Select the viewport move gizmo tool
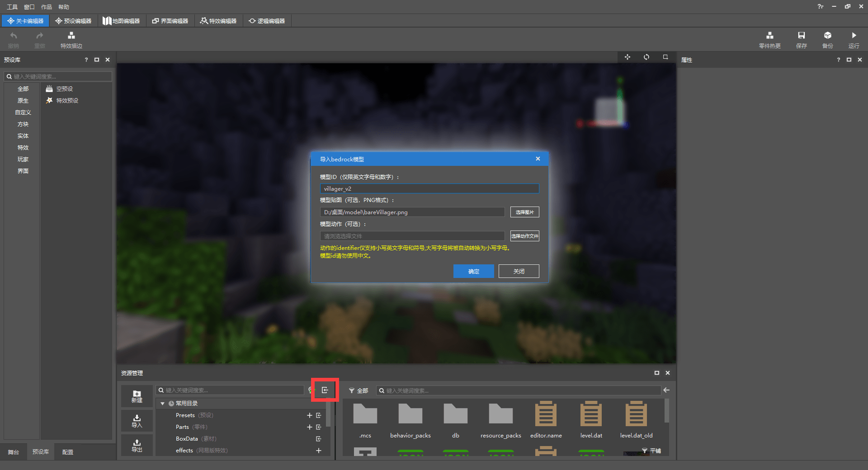 click(x=627, y=57)
